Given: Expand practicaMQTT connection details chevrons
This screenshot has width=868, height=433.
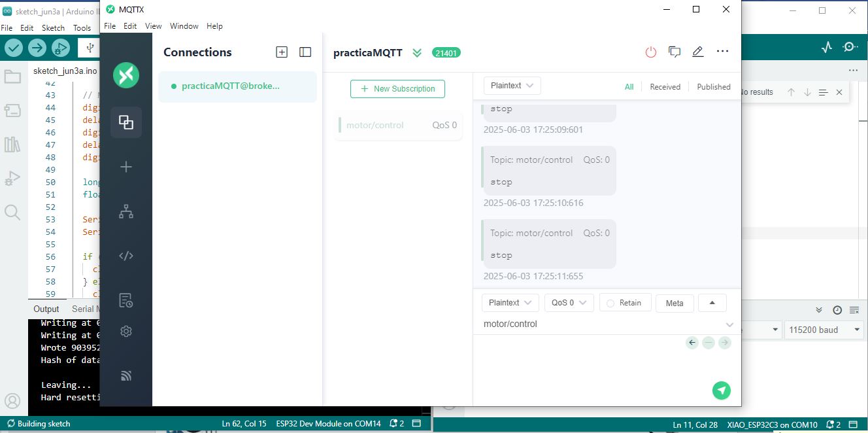Looking at the screenshot, I should 417,53.
